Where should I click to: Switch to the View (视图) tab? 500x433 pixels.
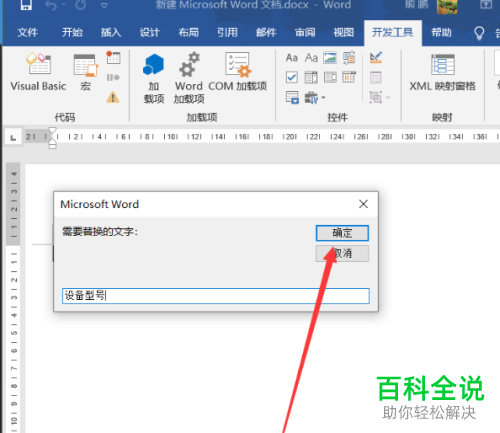click(x=344, y=32)
